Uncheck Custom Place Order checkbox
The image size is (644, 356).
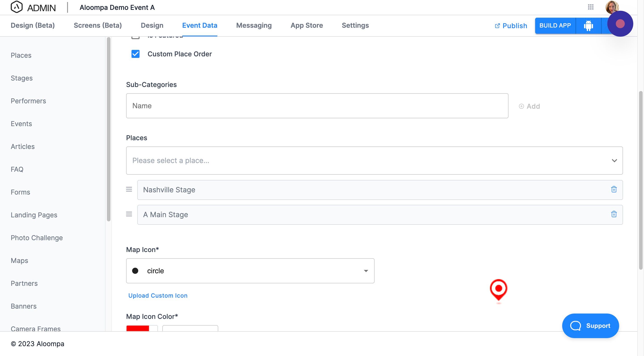[136, 54]
